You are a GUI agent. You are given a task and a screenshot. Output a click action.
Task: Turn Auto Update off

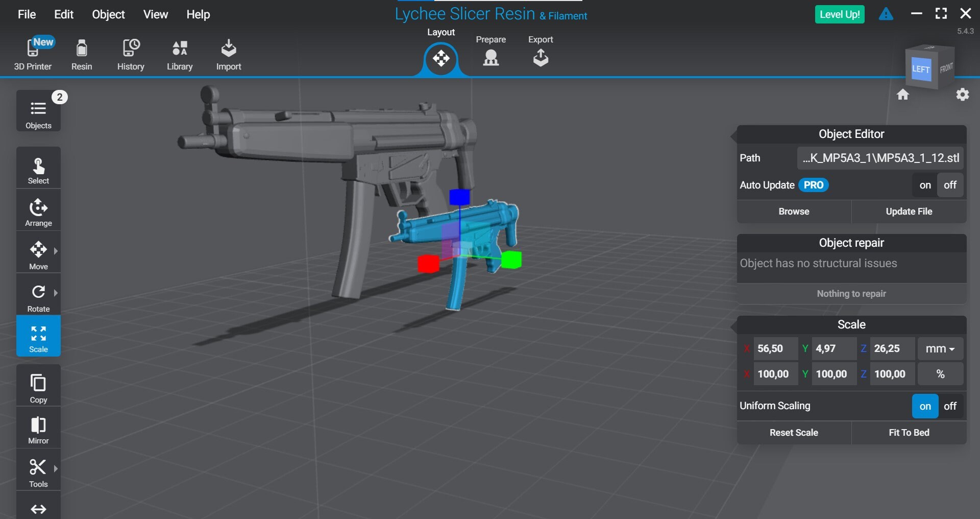(x=950, y=185)
